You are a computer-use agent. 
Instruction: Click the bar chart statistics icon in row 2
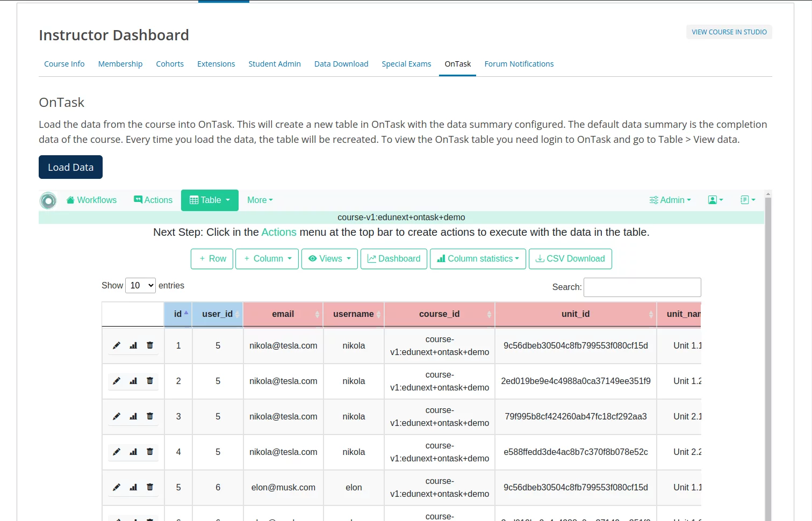pyautogui.click(x=133, y=381)
